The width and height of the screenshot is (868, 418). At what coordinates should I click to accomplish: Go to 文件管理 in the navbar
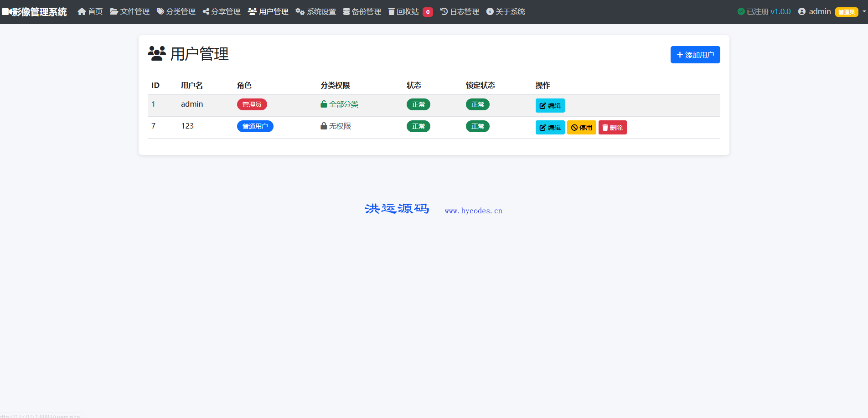point(129,11)
